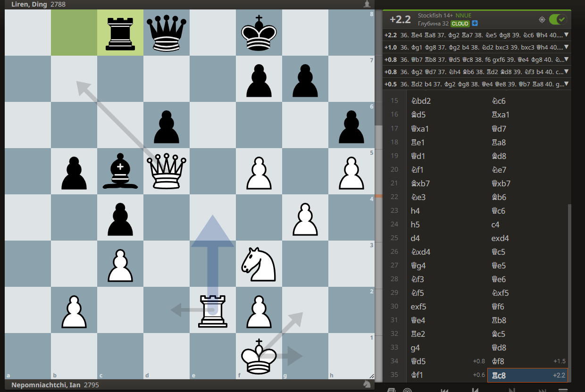The width and height of the screenshot is (585, 392).
Task: Expand the +0.5 engine line starting Rd2
Action: [x=566, y=84]
